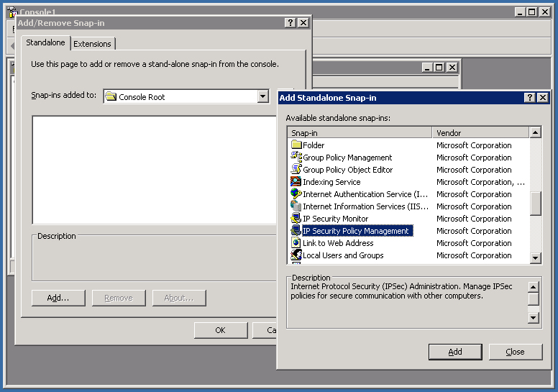Select the Standalone tab
Viewport: 558px width, 392px height.
(45, 43)
